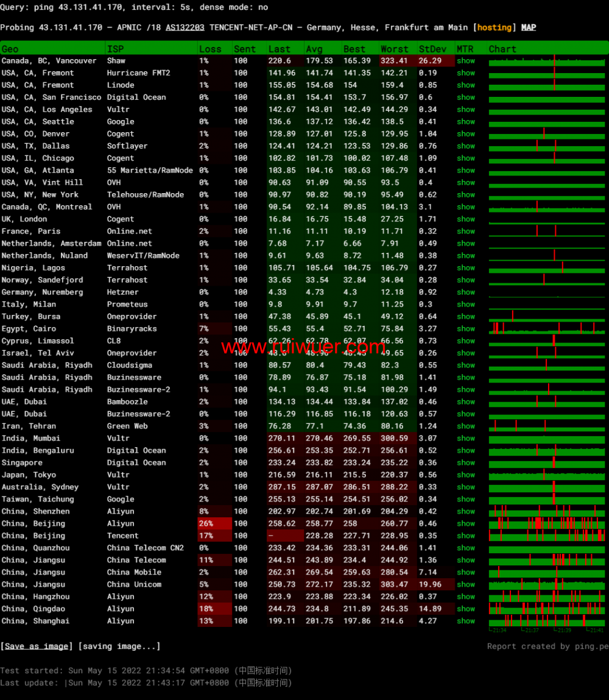Click the Egypt Cairo latency chart
The image size is (609, 700).
[x=547, y=329]
